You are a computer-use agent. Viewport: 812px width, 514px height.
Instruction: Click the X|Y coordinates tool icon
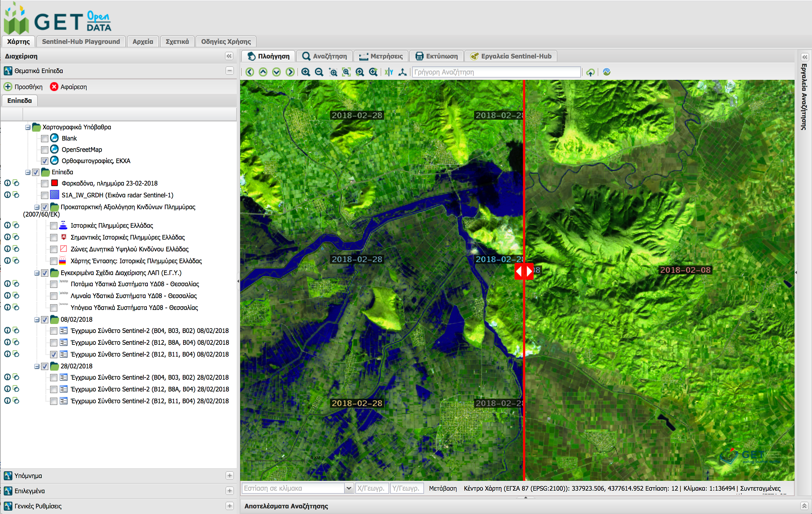[389, 72]
